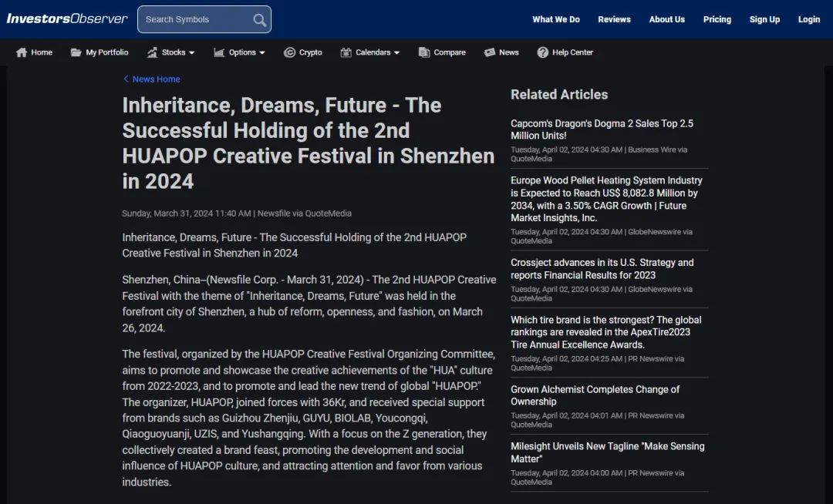Viewport: 833px width, 504px height.
Task: Open My Portfolio nav item
Action: [99, 52]
